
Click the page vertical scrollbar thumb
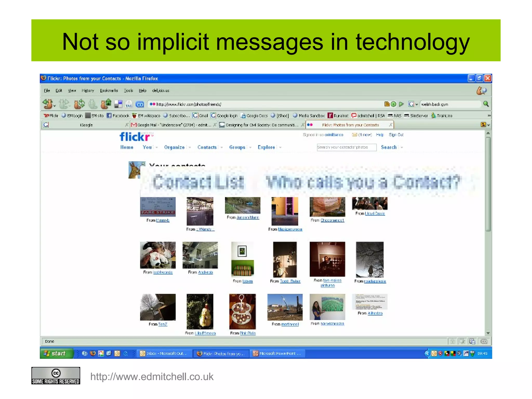488,184
